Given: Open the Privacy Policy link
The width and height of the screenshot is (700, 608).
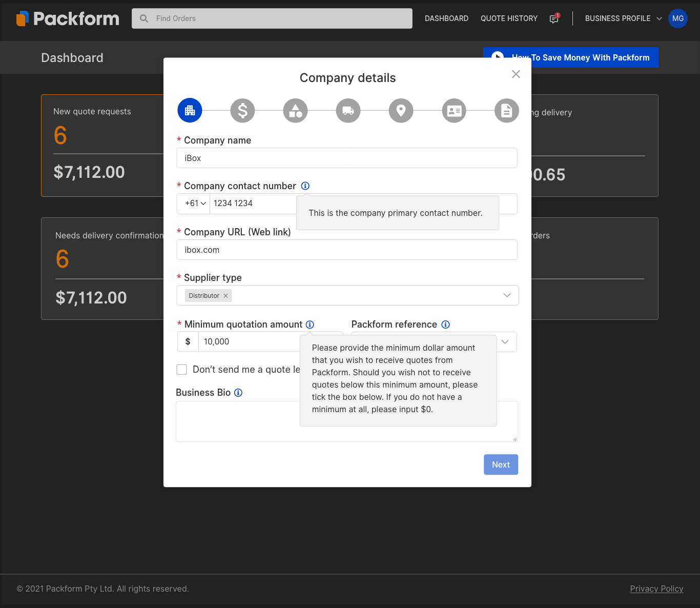Looking at the screenshot, I should [x=656, y=589].
